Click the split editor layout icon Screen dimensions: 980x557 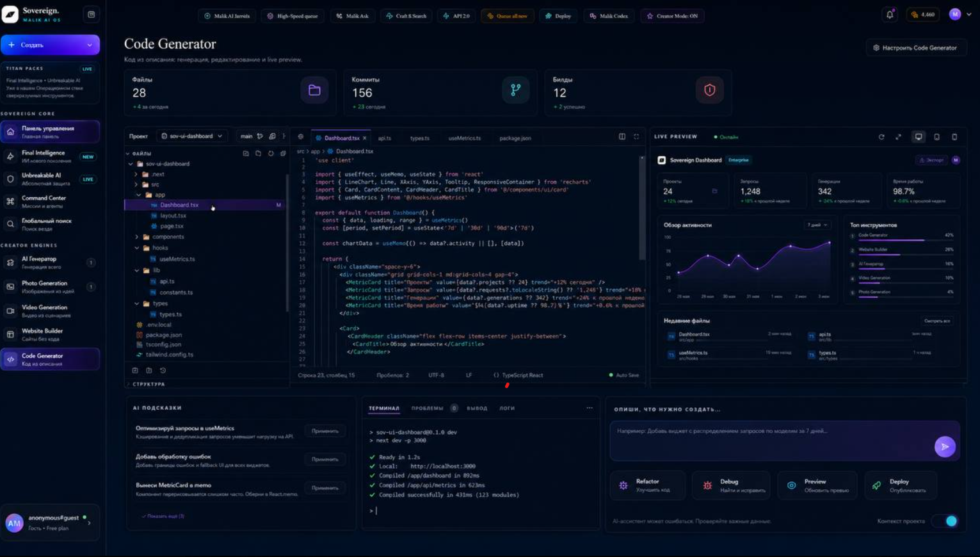pos(622,136)
